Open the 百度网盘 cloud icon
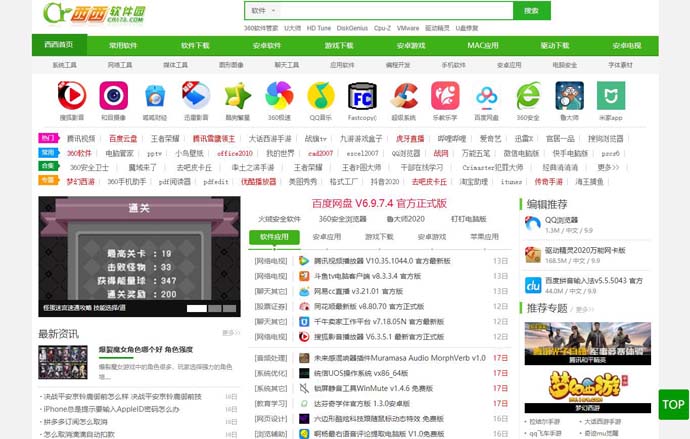The image size is (690, 439). point(487,95)
